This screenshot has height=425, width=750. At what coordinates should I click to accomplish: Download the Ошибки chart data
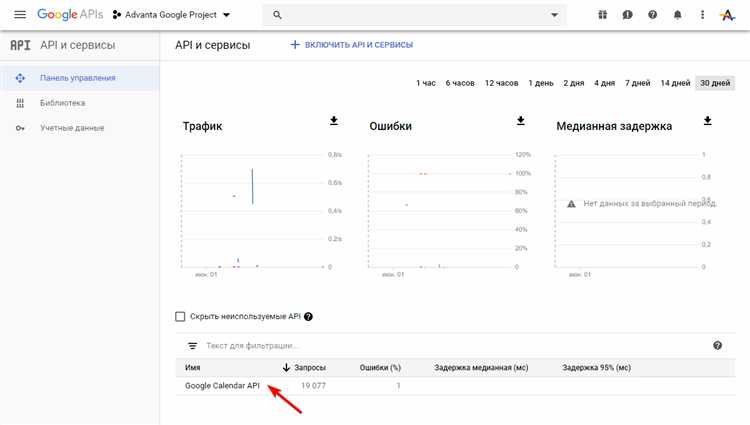click(520, 121)
